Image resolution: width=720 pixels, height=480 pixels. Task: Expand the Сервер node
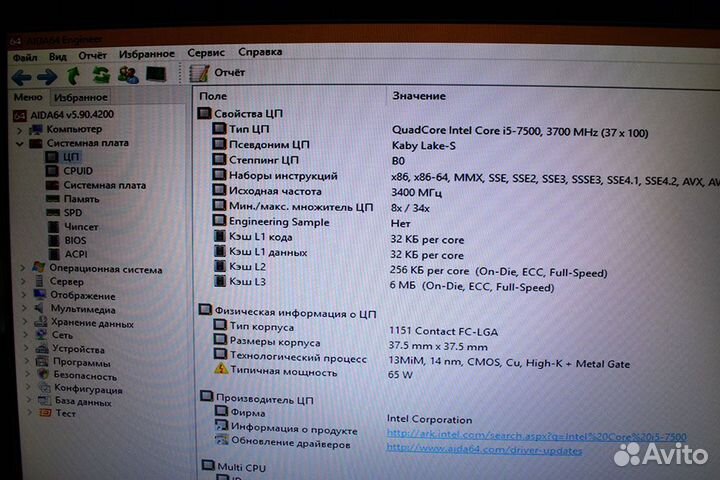[23, 281]
